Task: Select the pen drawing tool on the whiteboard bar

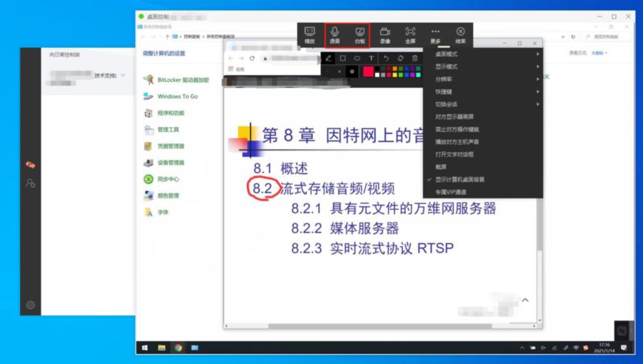Action: coord(328,58)
